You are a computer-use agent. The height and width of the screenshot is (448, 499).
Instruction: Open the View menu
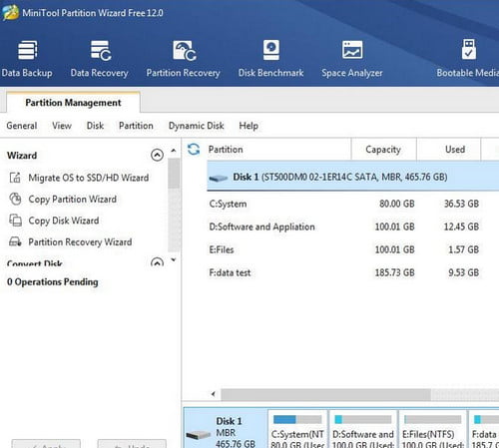point(62,126)
